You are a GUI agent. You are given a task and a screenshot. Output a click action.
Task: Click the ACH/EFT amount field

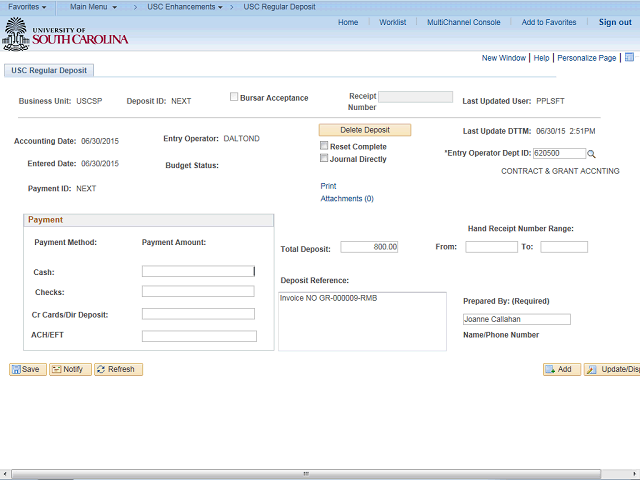[199, 336]
